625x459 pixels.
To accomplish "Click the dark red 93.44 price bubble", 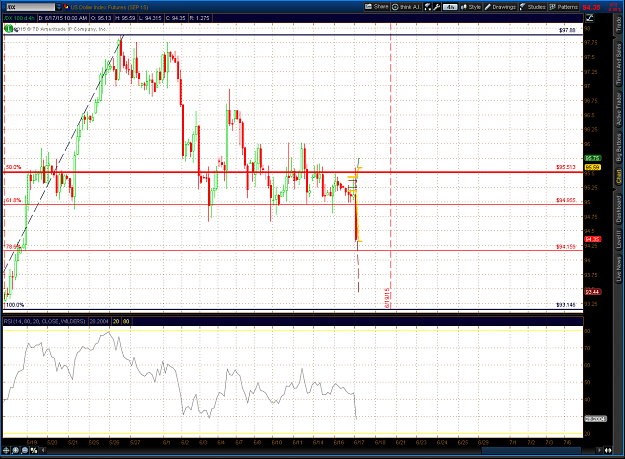I will point(593,292).
